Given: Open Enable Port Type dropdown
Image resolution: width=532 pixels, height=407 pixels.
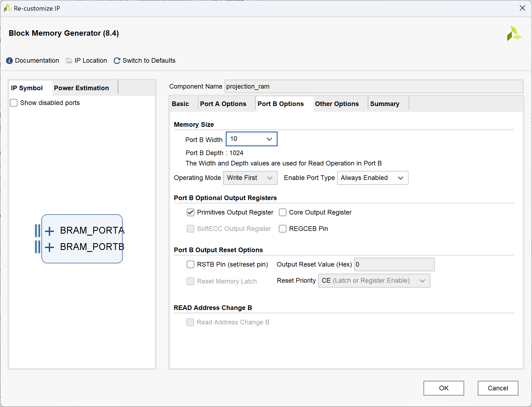Looking at the screenshot, I should pos(372,178).
